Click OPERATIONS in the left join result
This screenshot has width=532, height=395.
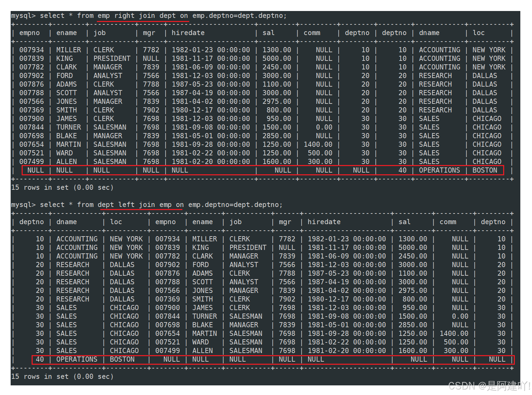coord(77,360)
